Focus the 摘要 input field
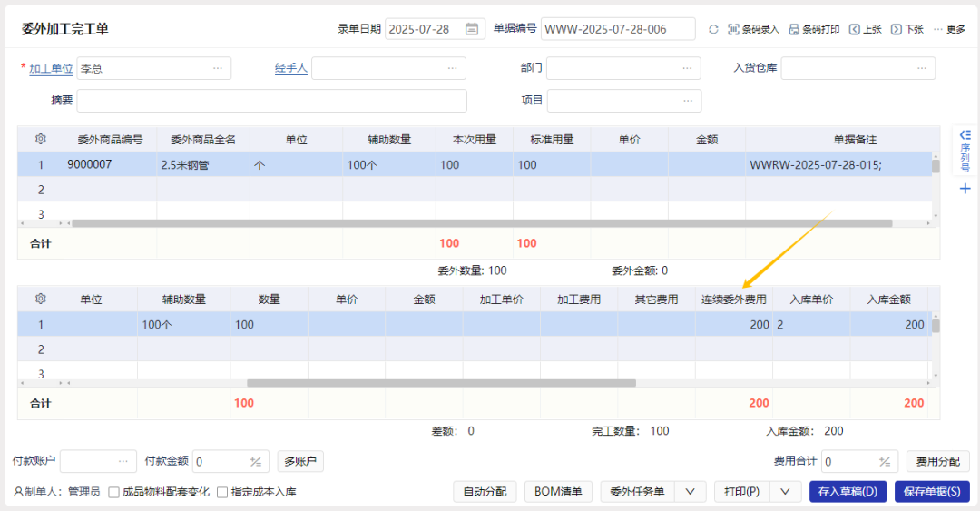The height and width of the screenshot is (511, 980). point(272,101)
